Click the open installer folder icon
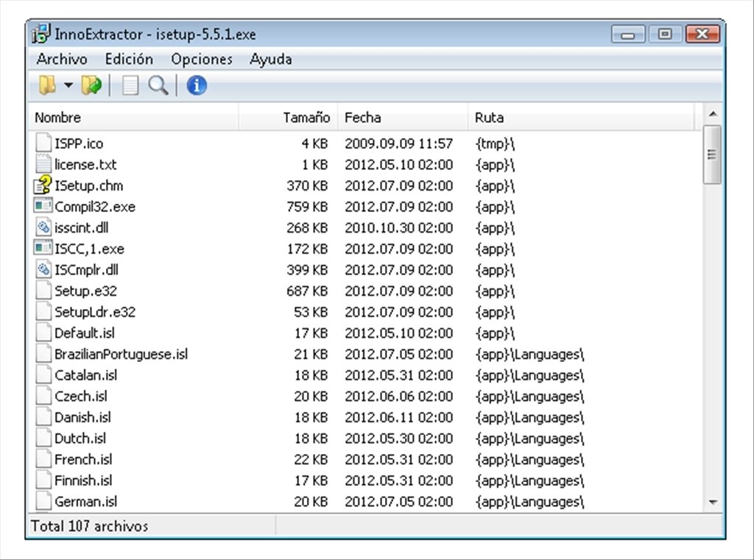The image size is (754, 560). coord(47,85)
